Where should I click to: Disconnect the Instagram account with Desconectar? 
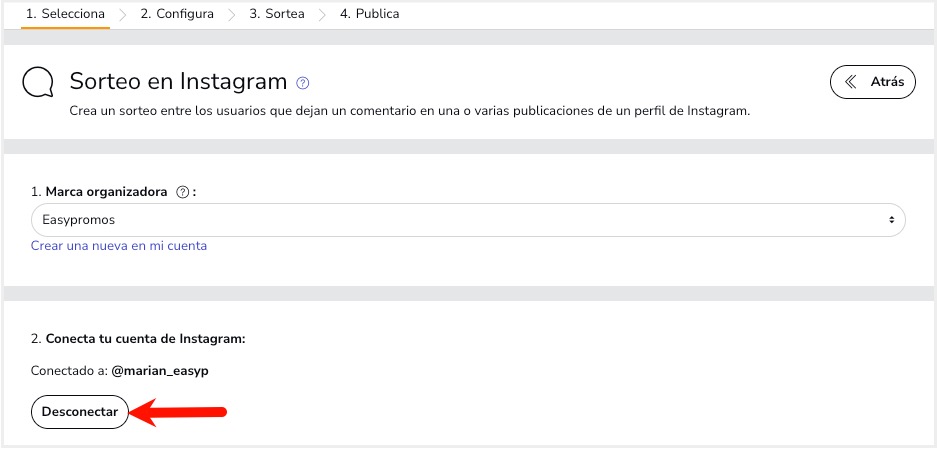pos(79,412)
